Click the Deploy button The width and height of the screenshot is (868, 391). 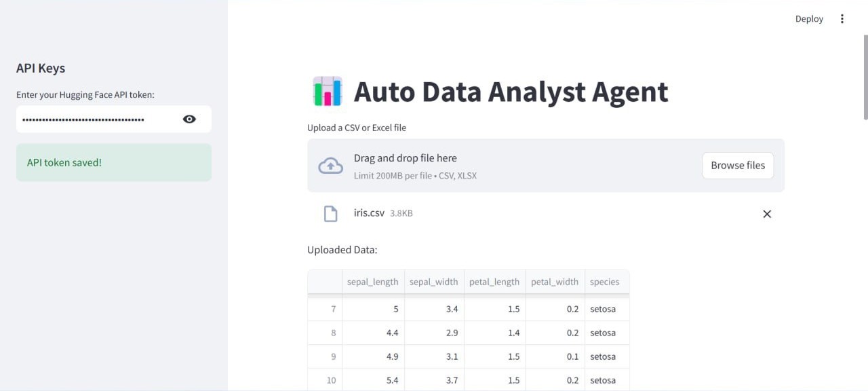coord(809,19)
